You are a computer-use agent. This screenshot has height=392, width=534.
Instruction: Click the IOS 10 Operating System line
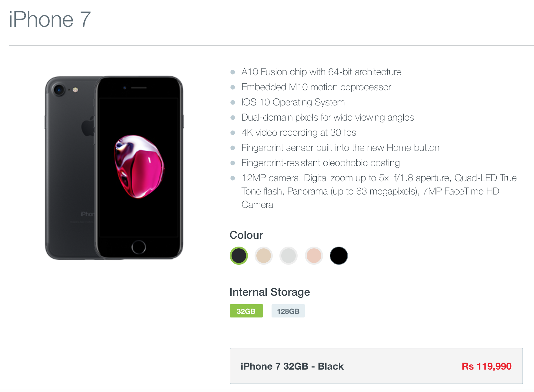293,102
